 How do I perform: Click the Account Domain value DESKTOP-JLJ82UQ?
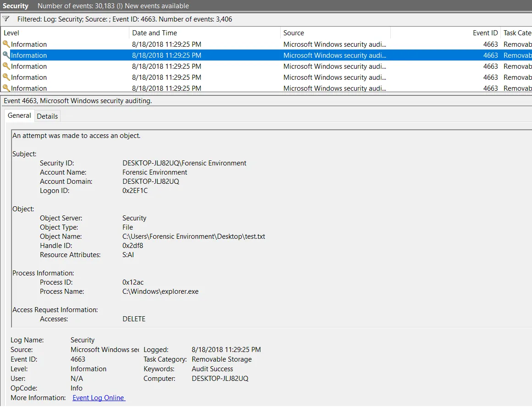point(150,181)
